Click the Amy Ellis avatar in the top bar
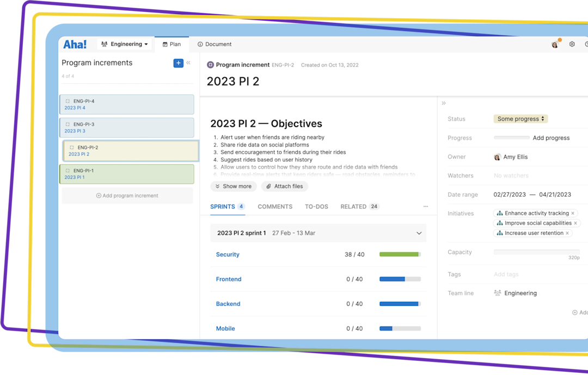This screenshot has height=375, width=588. pyautogui.click(x=554, y=44)
